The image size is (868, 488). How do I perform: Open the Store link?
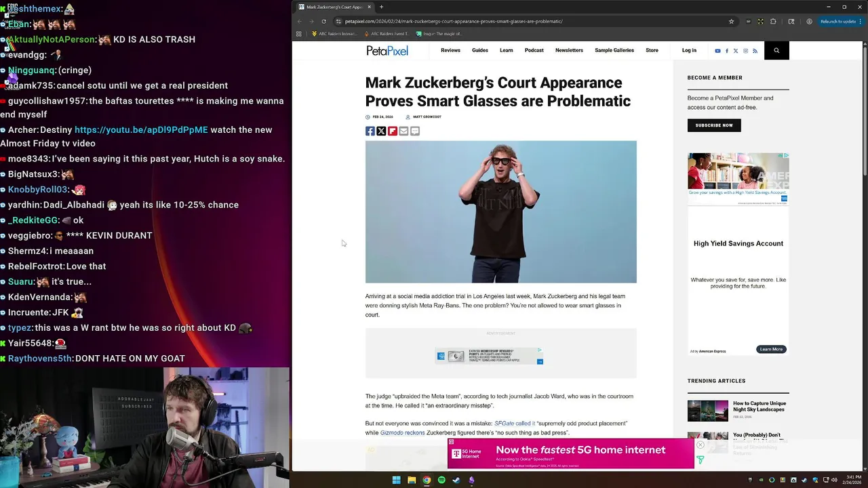pos(652,50)
